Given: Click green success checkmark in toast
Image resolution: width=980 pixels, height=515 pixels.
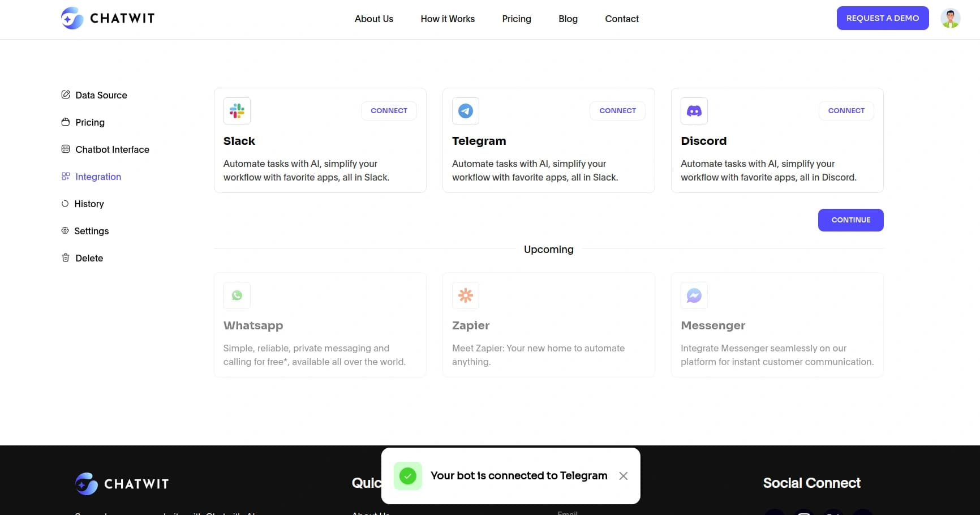Looking at the screenshot, I should tap(408, 476).
